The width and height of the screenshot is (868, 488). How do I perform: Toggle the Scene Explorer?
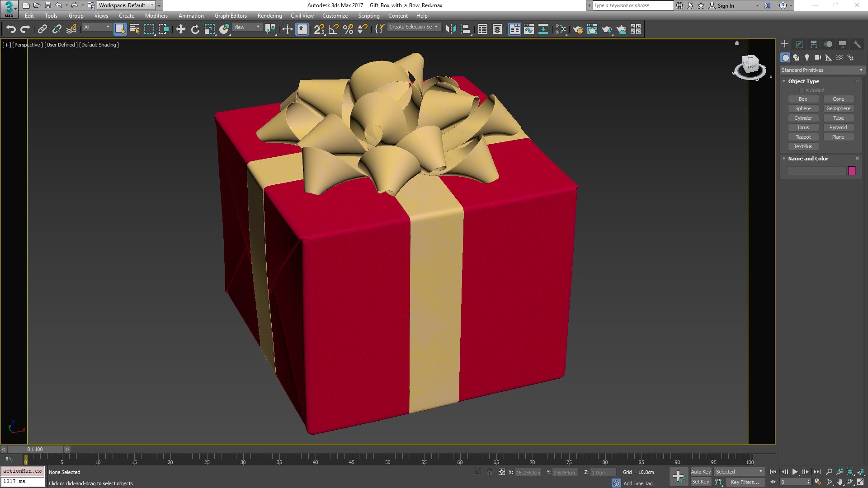click(x=483, y=29)
